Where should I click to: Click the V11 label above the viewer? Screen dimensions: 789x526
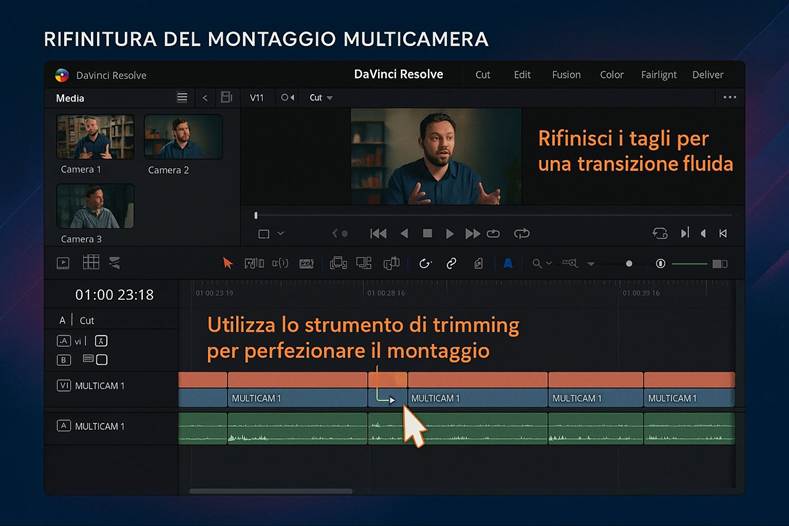[257, 98]
